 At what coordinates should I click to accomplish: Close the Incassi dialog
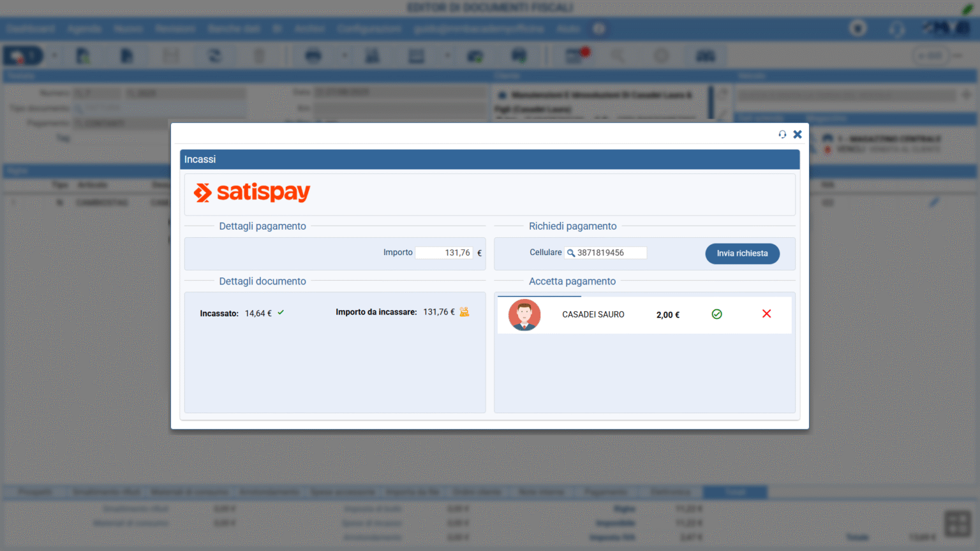coord(798,135)
